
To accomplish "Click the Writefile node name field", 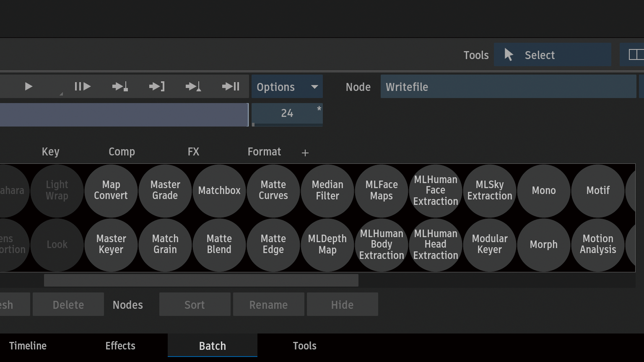I will coord(508,87).
